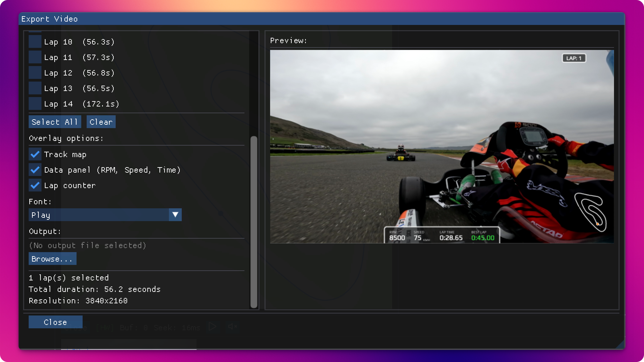Viewport: 644px width, 362px height.
Task: Uncheck the Data panel overlay option
Action: click(35, 170)
